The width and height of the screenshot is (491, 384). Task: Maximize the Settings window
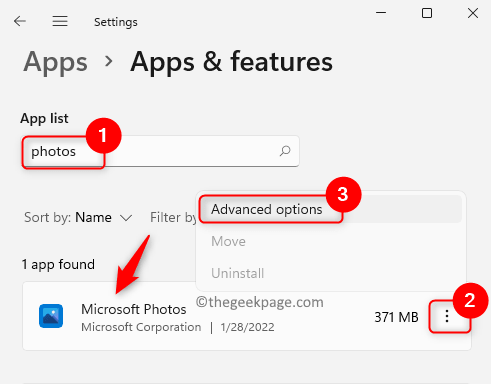[x=427, y=13]
